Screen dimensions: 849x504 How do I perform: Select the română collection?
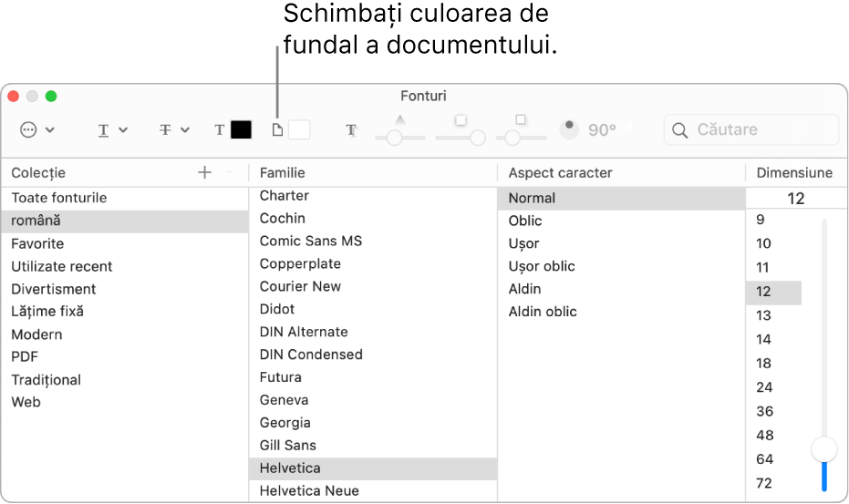(125, 221)
